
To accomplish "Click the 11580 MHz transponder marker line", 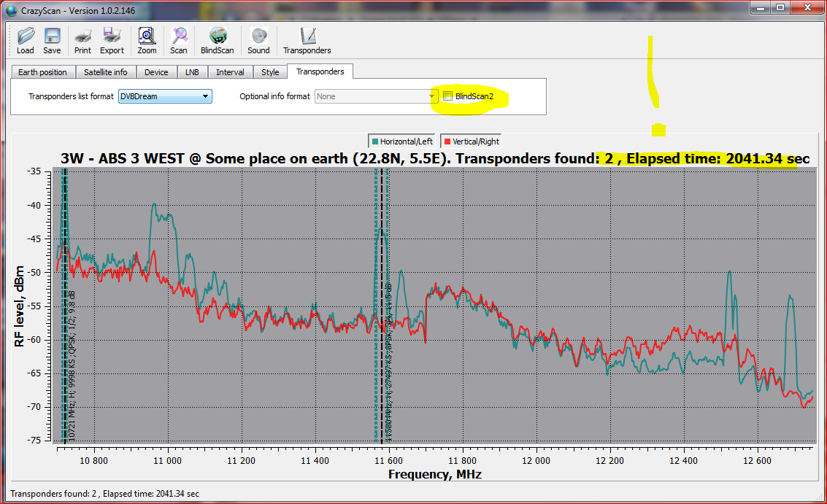I will 382,306.
